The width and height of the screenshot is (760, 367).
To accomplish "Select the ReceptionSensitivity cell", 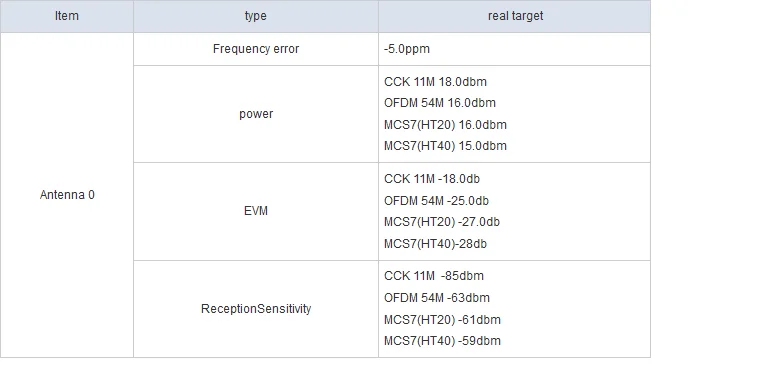I will click(256, 309).
